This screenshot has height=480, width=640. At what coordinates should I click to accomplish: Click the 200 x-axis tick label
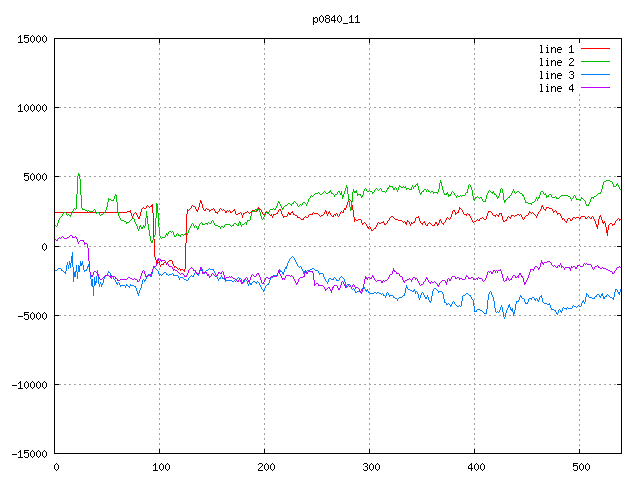pos(265,467)
